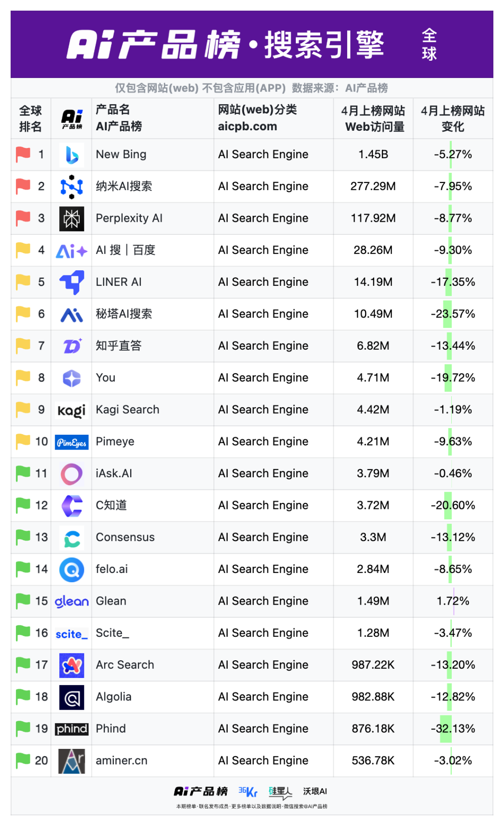Click the aminer.cn product name
Screen dimensions: 504x826
(x=121, y=761)
